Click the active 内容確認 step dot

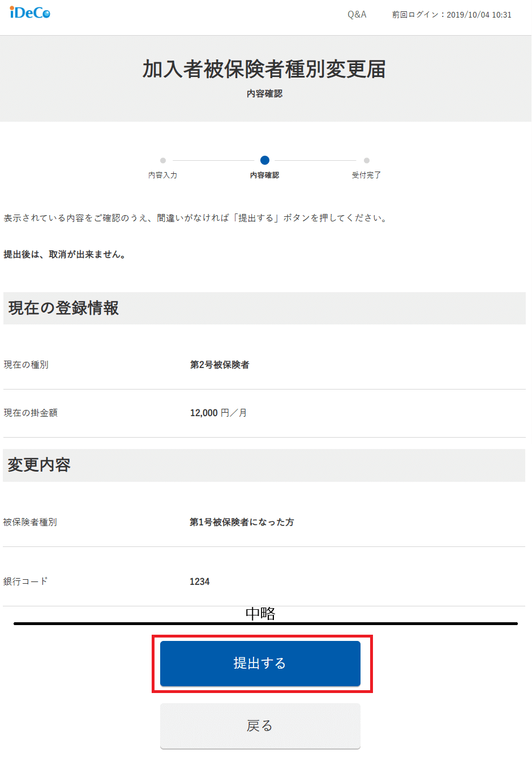264,160
